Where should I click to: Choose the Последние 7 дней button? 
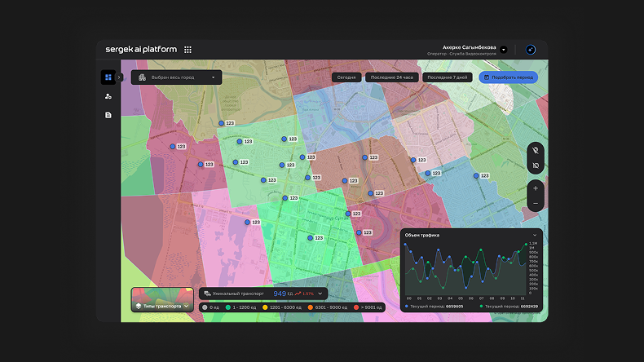[448, 77]
